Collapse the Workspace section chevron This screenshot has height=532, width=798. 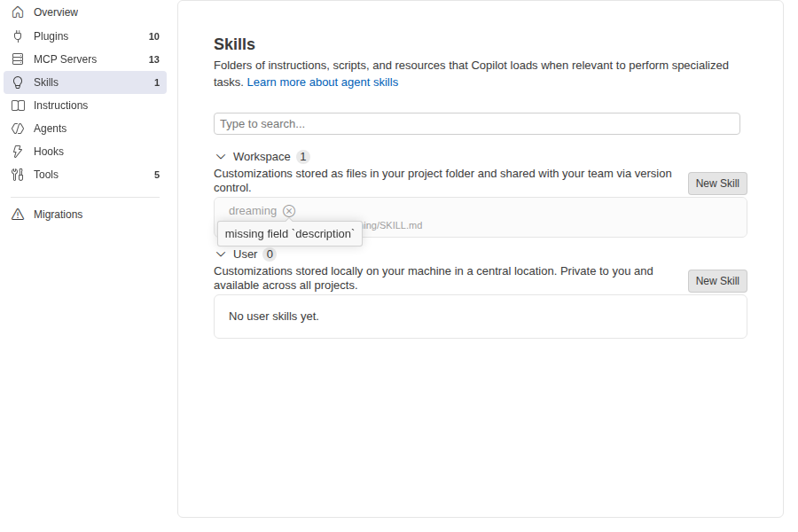221,157
